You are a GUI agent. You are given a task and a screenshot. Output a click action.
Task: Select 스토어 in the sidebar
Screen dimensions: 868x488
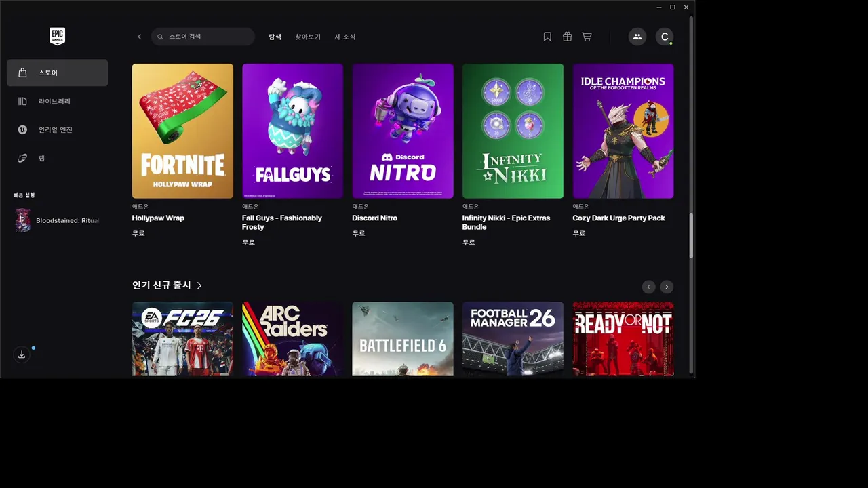[x=57, y=73]
